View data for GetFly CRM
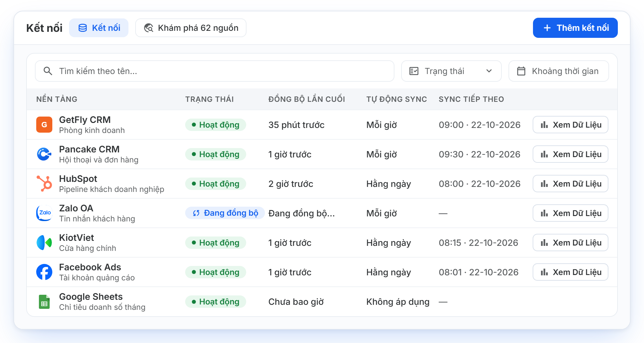The width and height of the screenshot is (644, 343). pos(571,125)
